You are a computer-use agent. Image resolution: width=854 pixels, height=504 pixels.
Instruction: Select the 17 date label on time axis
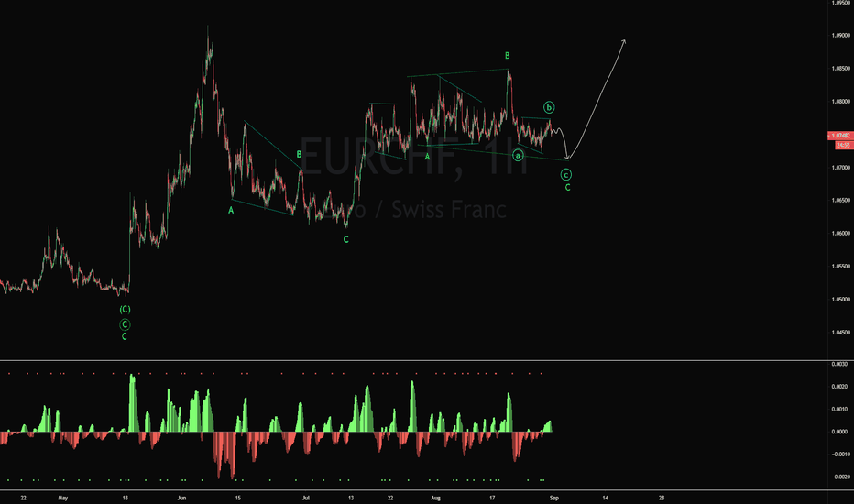tap(492, 498)
